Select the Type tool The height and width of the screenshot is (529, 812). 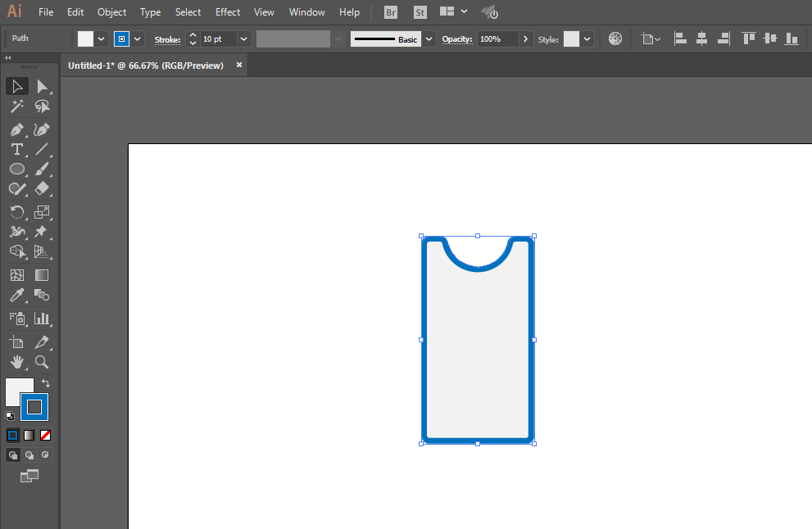tap(16, 149)
